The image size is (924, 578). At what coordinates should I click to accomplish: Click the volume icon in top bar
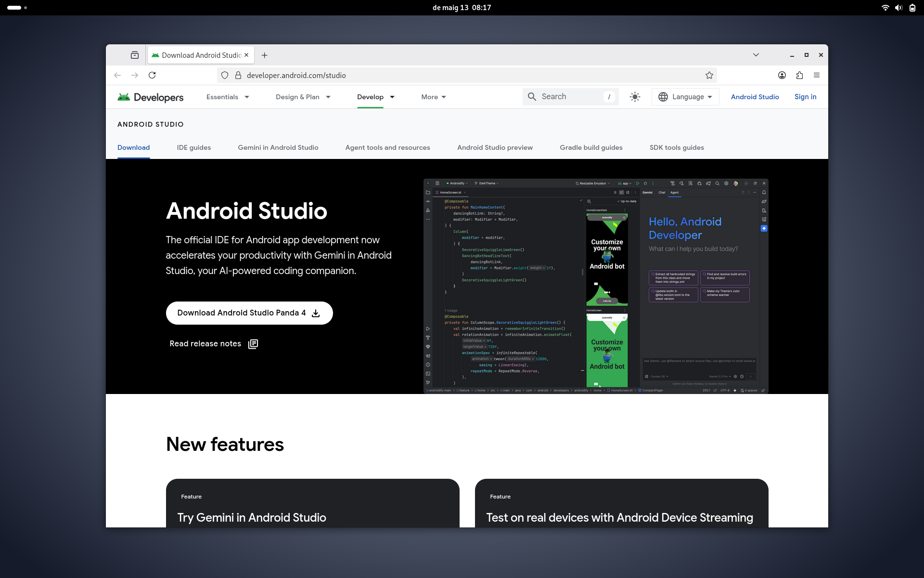[898, 8]
